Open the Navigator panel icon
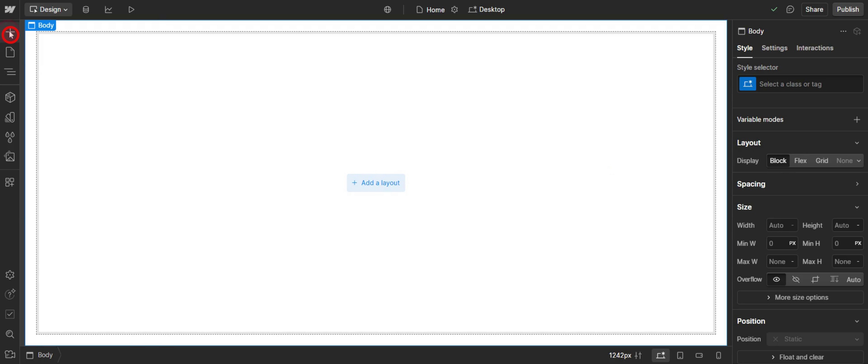This screenshot has height=364, width=868. 10,71
